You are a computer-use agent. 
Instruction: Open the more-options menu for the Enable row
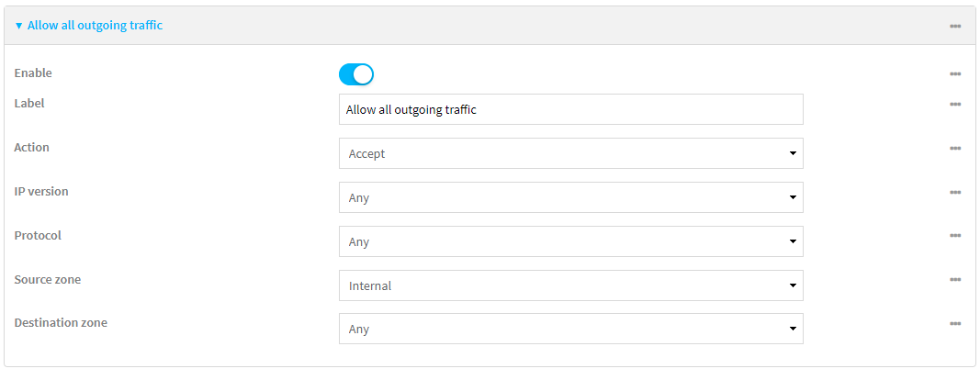point(955,73)
